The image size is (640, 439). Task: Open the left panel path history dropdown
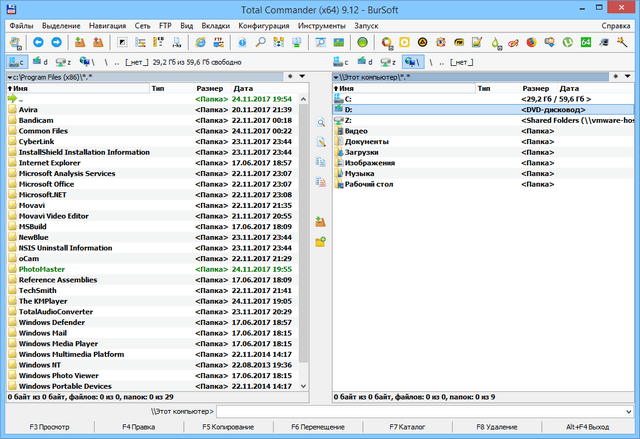[x=301, y=76]
